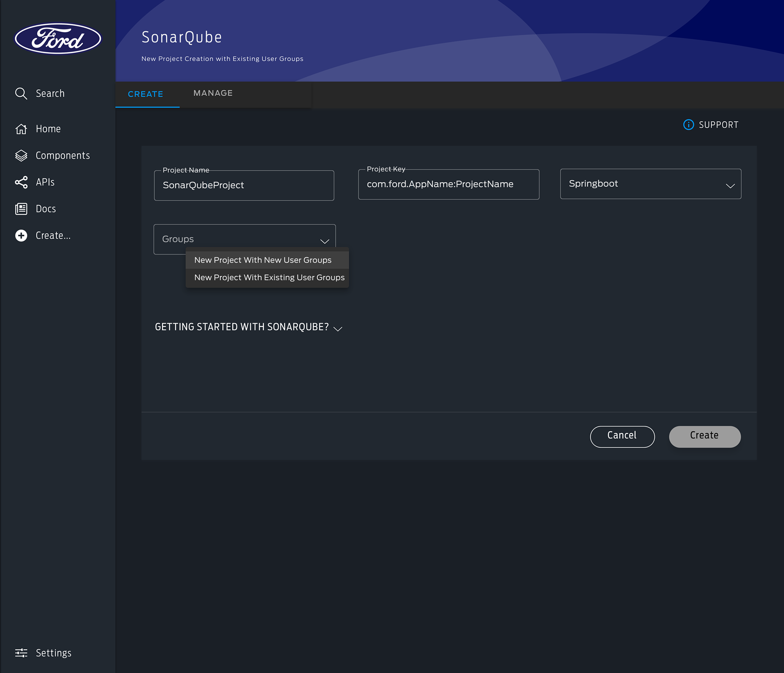The width and height of the screenshot is (784, 673).
Task: Click the Create button
Action: 704,436
